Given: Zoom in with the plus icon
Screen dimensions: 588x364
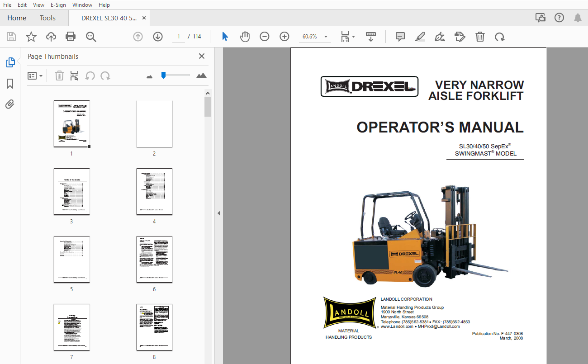Looking at the screenshot, I should [x=285, y=37].
